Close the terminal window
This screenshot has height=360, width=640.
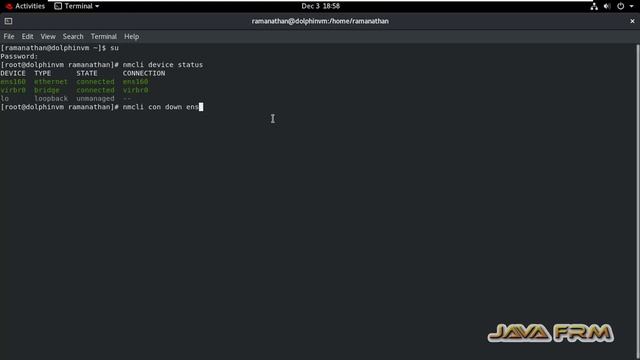632,21
